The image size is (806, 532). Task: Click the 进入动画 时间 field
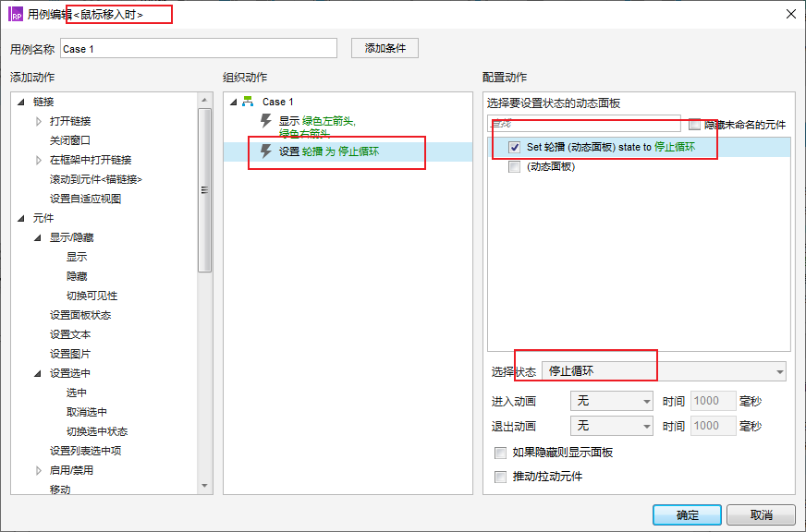[x=714, y=401]
